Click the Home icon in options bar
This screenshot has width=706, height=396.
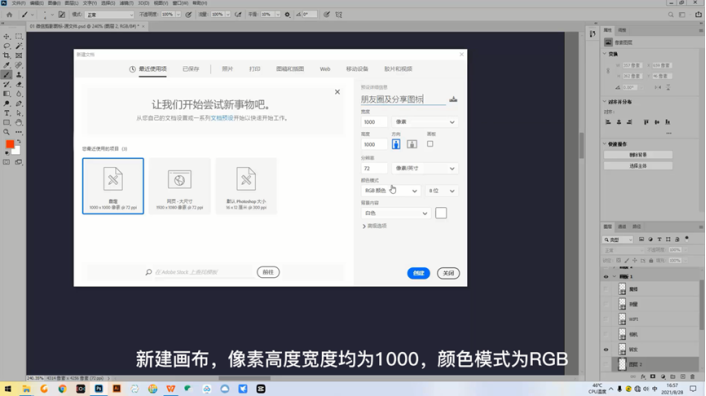point(9,14)
